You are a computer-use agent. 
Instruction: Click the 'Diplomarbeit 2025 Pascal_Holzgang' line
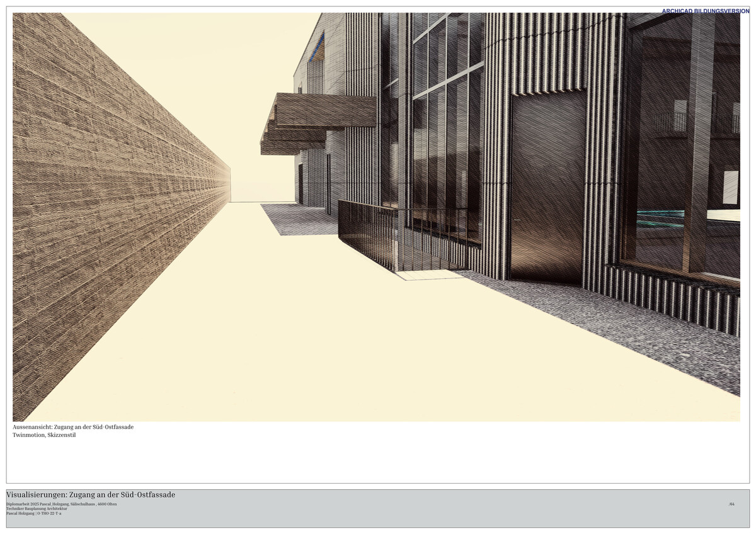[61, 504]
